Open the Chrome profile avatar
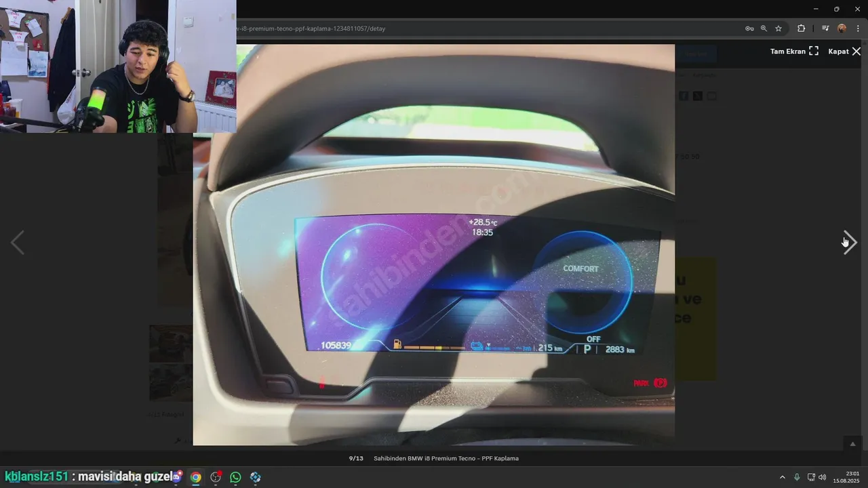Viewport: 868px width, 488px height. point(842,28)
